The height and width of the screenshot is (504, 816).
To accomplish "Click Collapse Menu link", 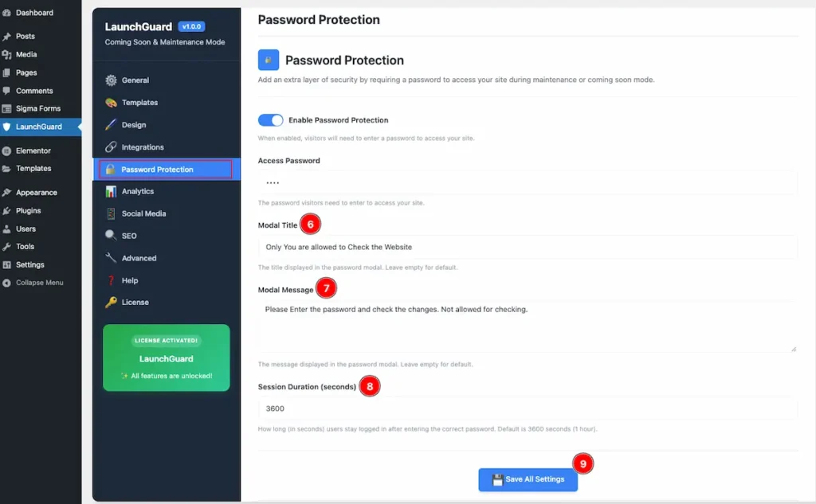I will coord(41,283).
